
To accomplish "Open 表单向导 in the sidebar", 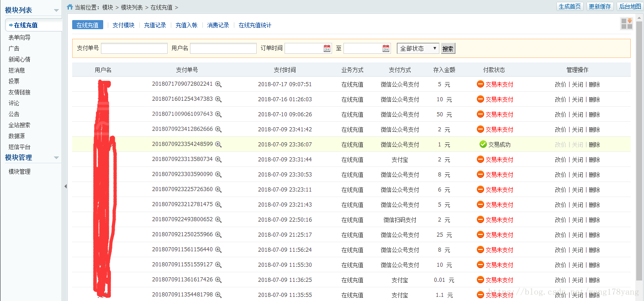I will [x=20, y=37].
